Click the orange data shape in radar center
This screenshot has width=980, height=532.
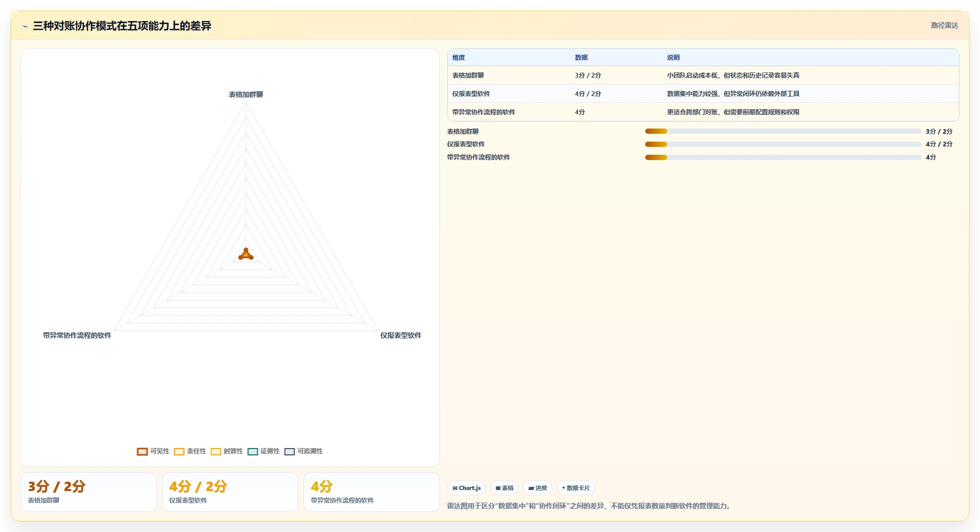[x=246, y=254]
